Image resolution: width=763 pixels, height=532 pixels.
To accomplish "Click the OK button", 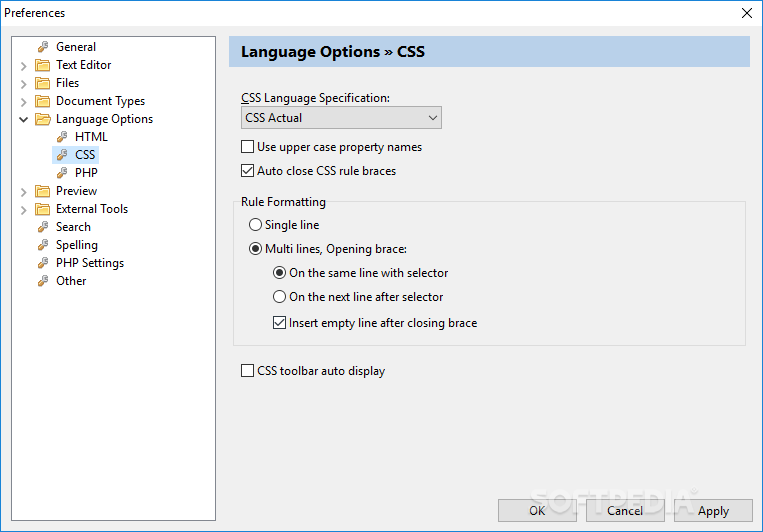I will point(537,511).
